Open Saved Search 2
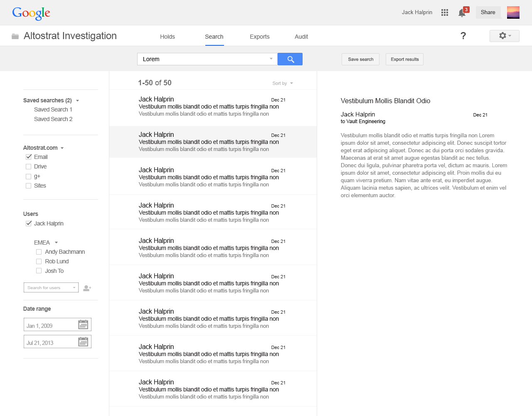The width and height of the screenshot is (532, 416). pyautogui.click(x=53, y=119)
